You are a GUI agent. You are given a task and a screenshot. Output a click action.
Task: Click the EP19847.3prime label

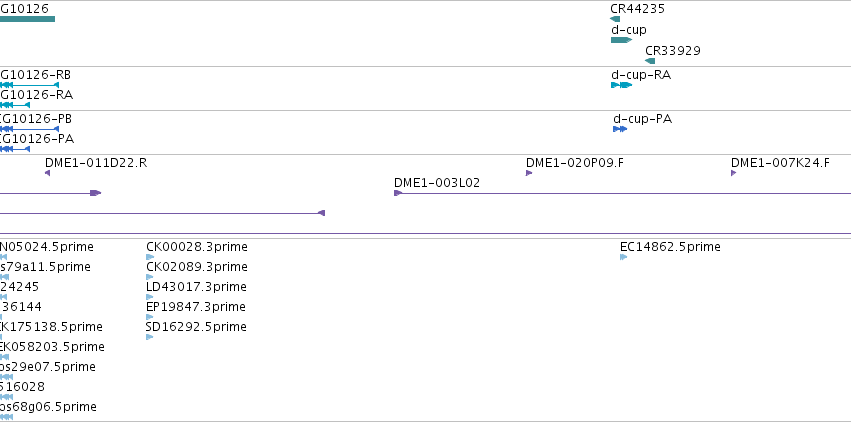pos(195,307)
